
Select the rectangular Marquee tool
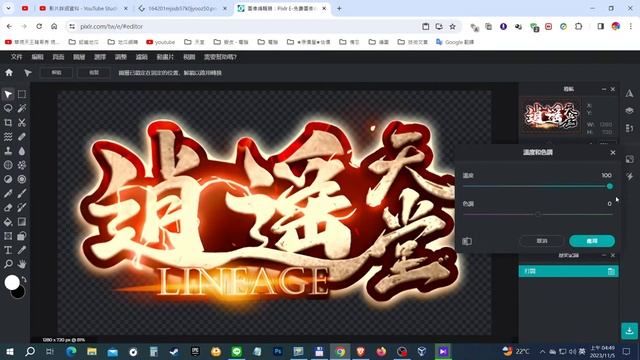pyautogui.click(x=22, y=94)
